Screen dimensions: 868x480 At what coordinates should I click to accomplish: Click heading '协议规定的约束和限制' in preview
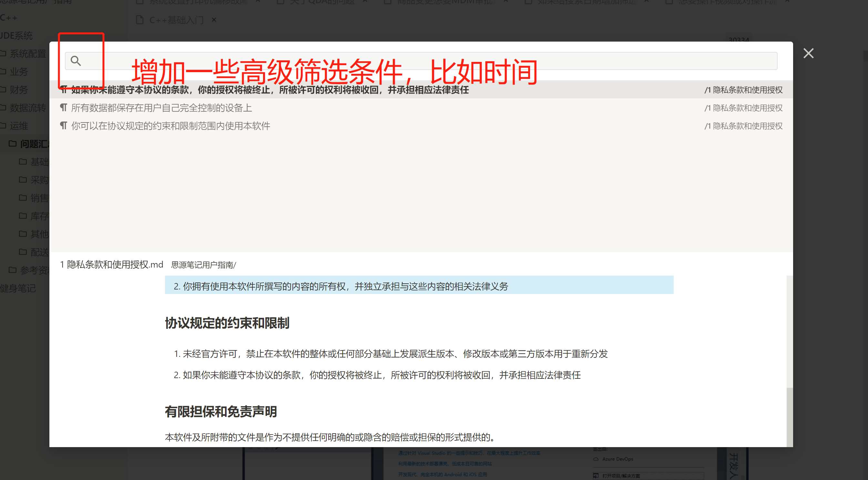(227, 323)
